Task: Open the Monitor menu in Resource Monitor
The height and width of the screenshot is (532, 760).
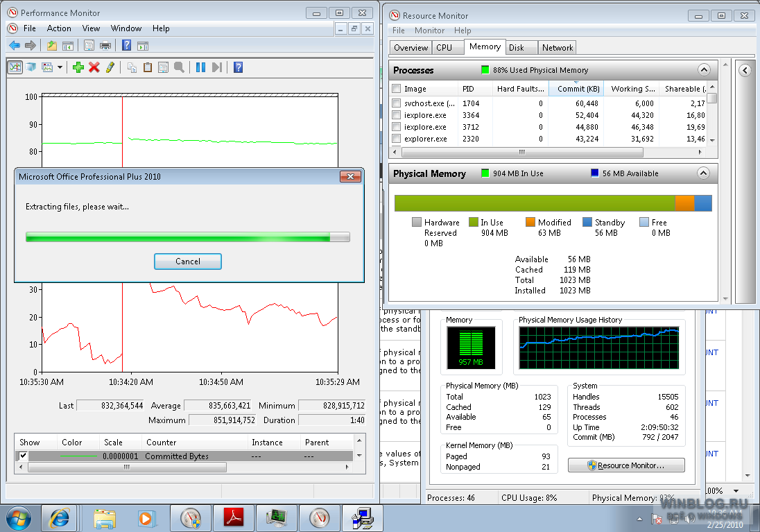Action: [x=429, y=31]
